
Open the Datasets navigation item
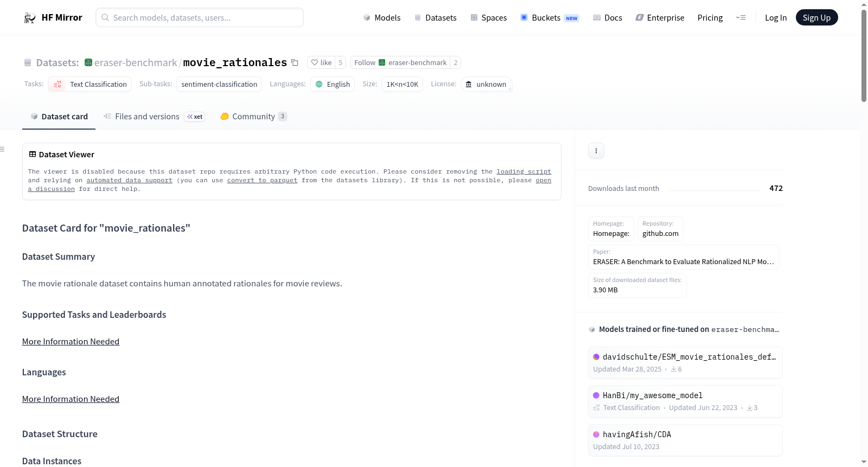(435, 17)
